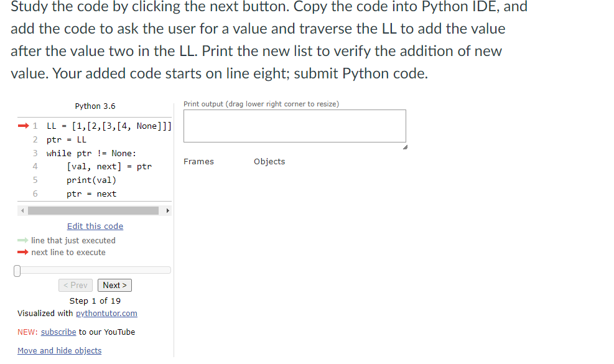Open the Edit this code link
The width and height of the screenshot is (614, 364).
click(95, 226)
